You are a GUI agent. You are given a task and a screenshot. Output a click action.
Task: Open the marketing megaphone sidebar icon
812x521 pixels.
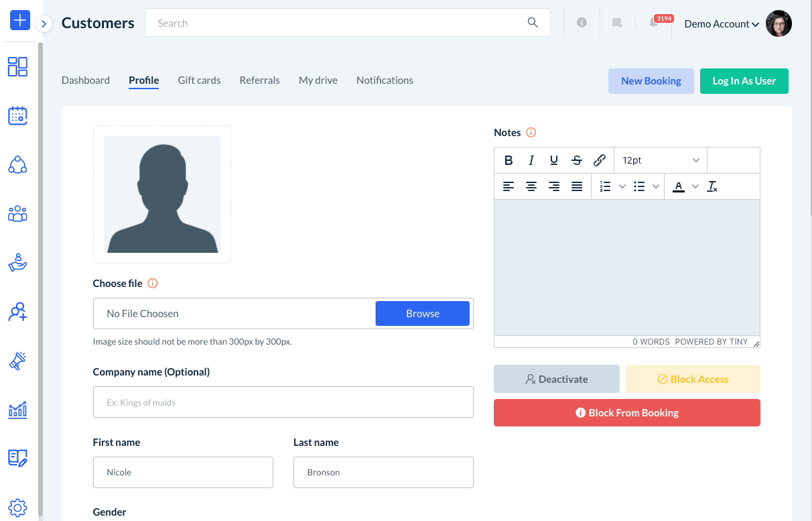coord(17,361)
